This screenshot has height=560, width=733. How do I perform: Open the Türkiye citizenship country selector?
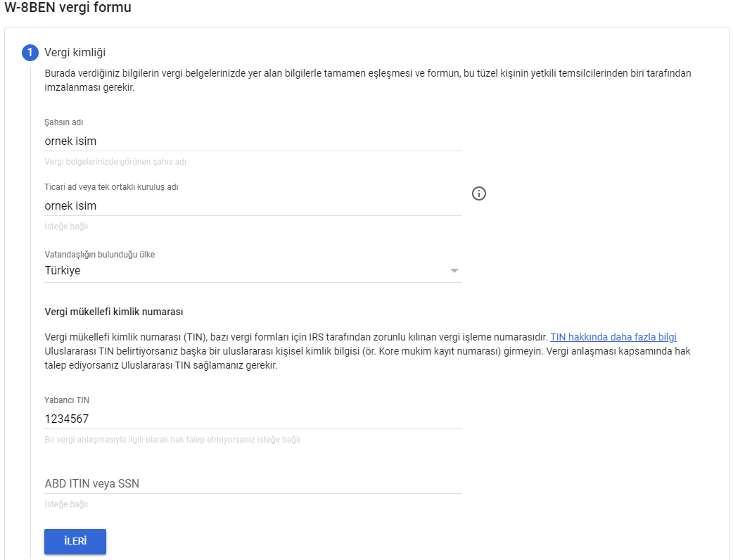(253, 271)
